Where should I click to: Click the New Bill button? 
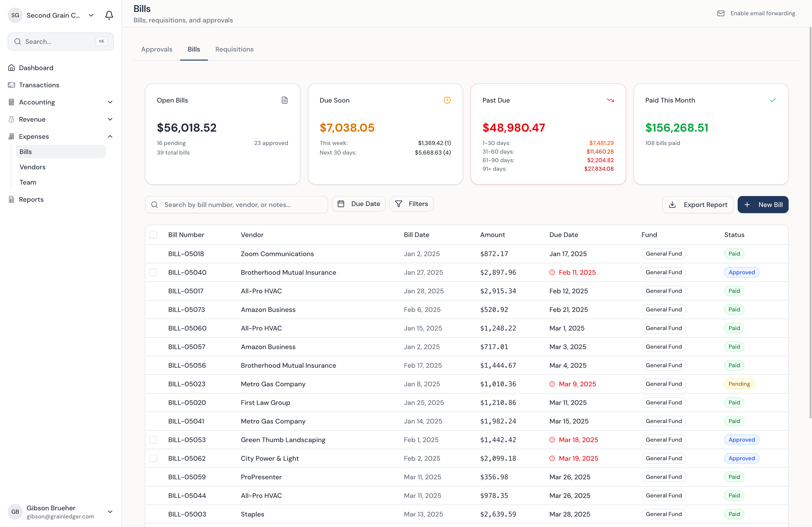pos(762,204)
